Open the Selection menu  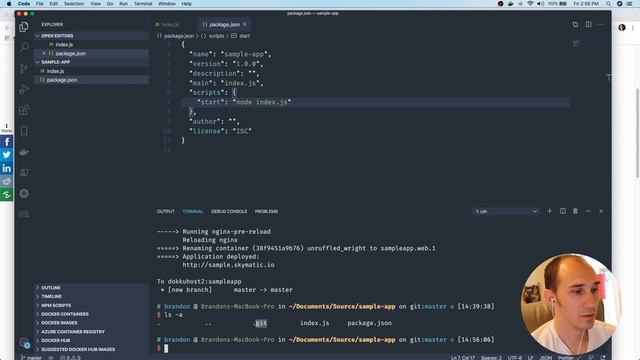pos(74,4)
